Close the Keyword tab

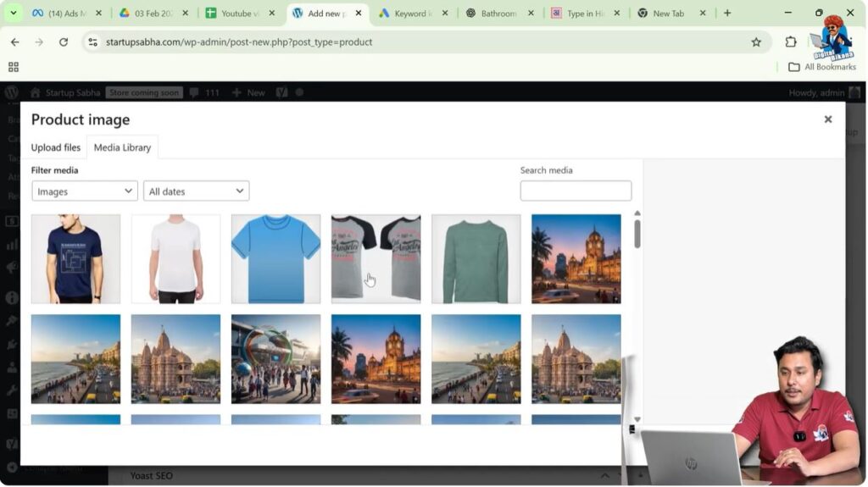pos(445,14)
